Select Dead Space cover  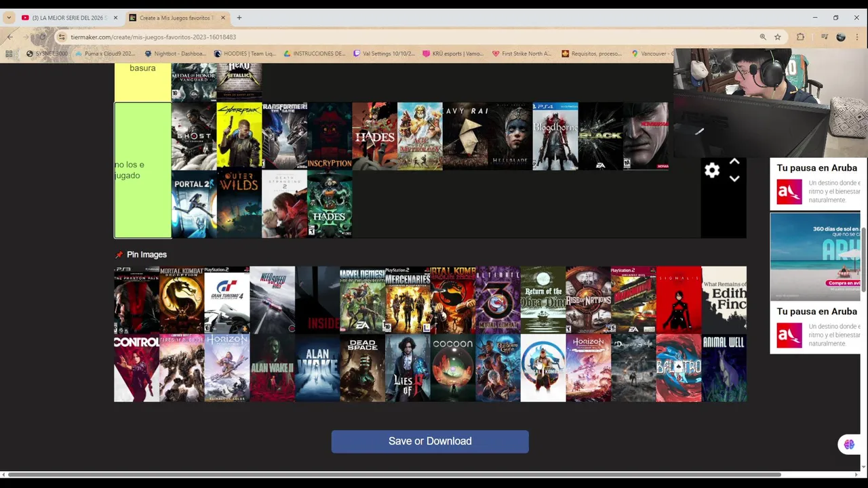(362, 368)
